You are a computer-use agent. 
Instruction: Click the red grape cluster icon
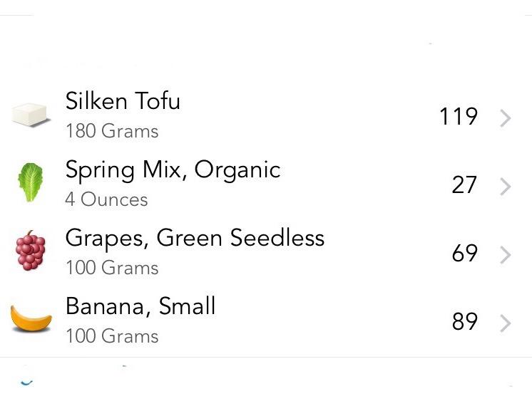click(30, 251)
